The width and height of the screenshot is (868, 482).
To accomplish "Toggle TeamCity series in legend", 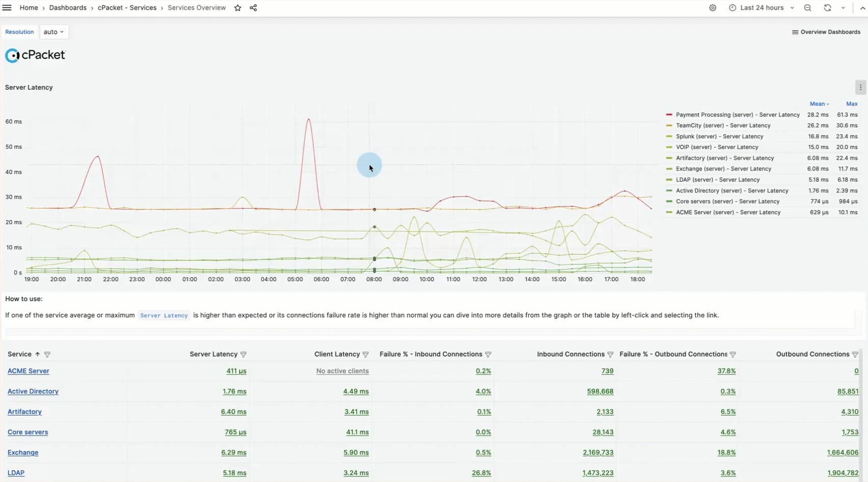I will pyautogui.click(x=723, y=125).
